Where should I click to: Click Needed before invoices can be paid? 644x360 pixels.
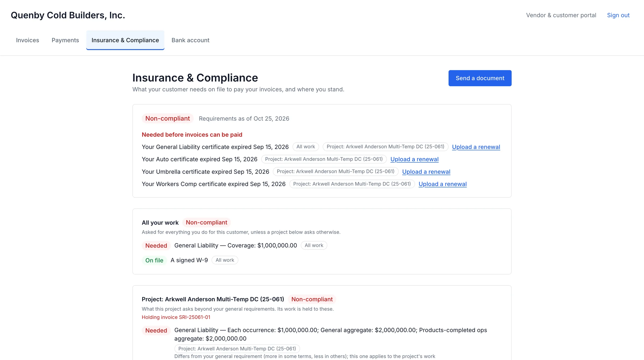tap(192, 135)
